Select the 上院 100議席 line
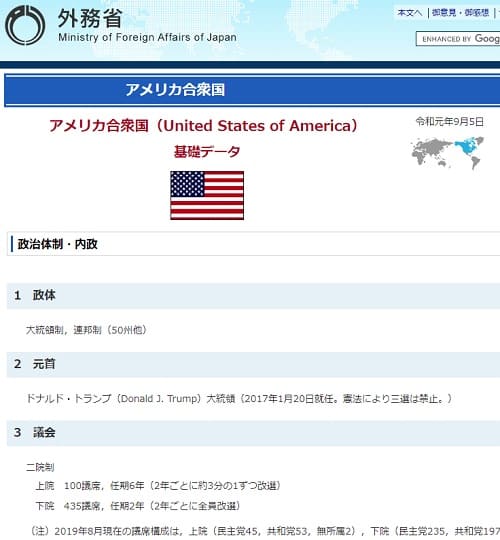The image size is (500, 540). coord(158,486)
